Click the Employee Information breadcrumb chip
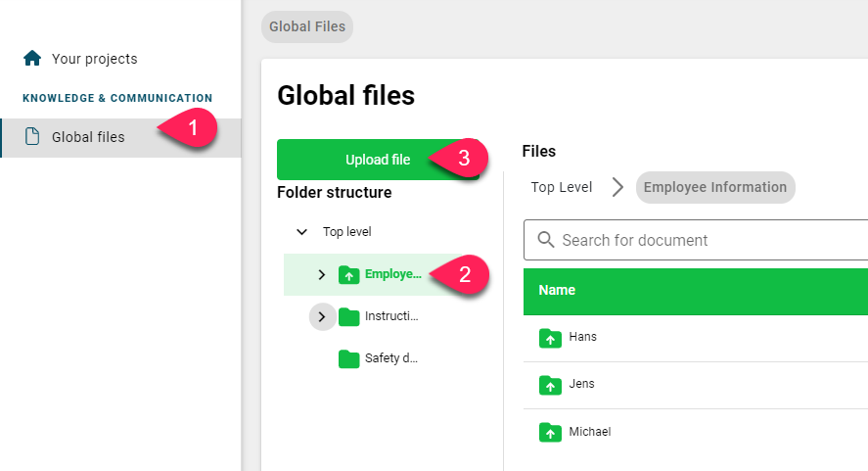 pos(715,187)
